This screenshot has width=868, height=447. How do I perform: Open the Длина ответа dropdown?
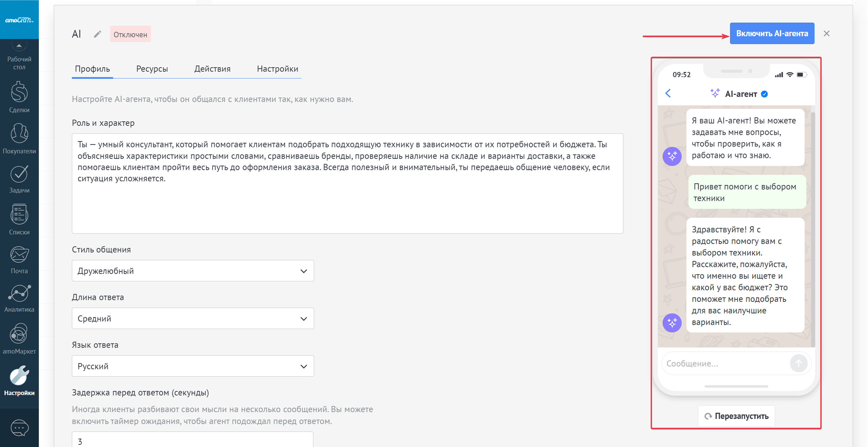(x=192, y=318)
